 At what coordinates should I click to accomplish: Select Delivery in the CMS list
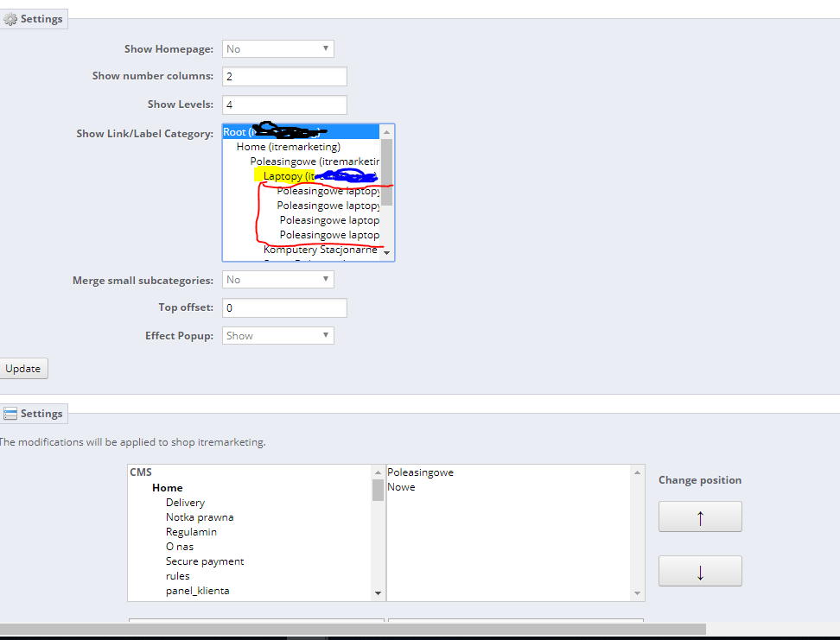[x=185, y=503]
